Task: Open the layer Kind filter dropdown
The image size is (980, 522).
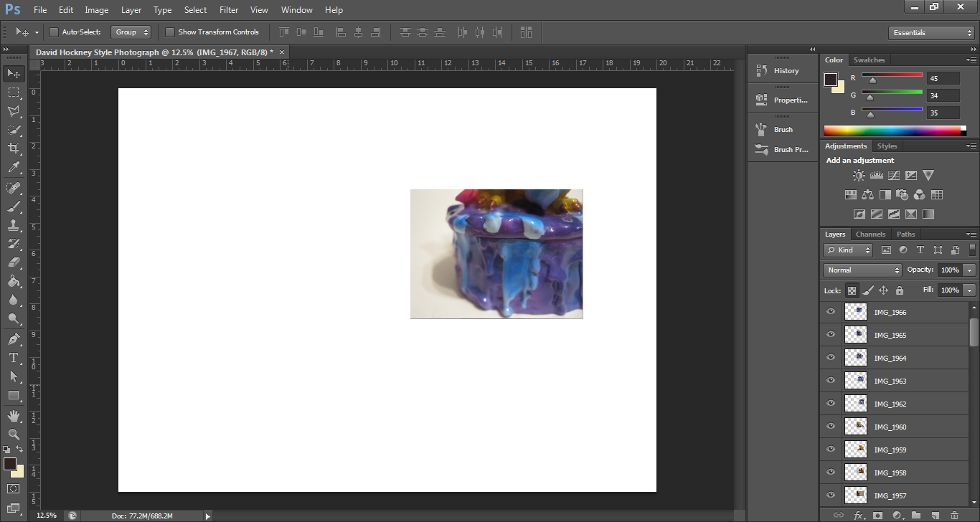Action: (848, 250)
